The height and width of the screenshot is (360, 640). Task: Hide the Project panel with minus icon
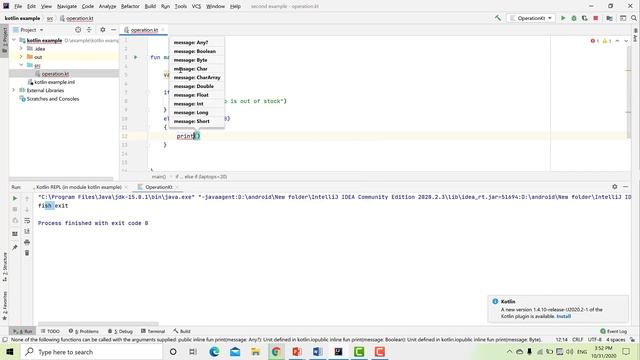(113, 30)
